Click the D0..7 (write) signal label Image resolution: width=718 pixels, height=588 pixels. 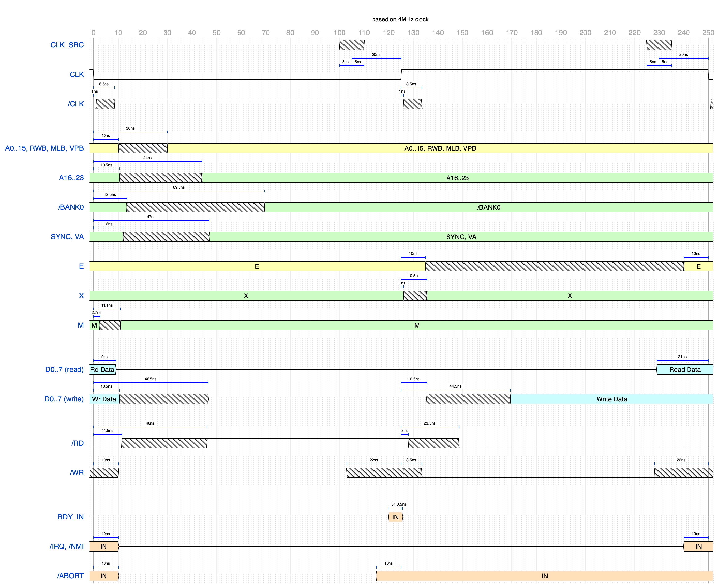point(64,399)
